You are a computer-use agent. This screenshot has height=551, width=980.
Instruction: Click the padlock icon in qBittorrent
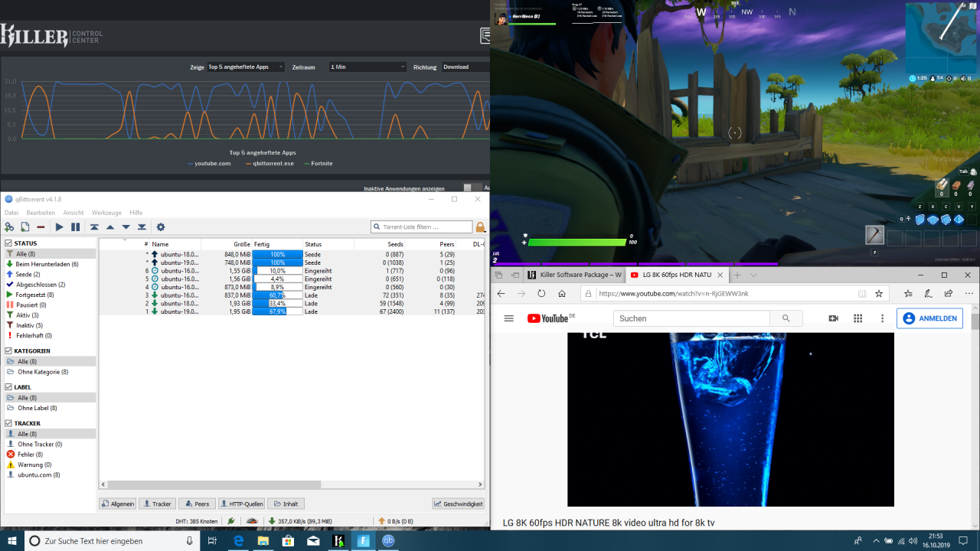pyautogui.click(x=481, y=227)
